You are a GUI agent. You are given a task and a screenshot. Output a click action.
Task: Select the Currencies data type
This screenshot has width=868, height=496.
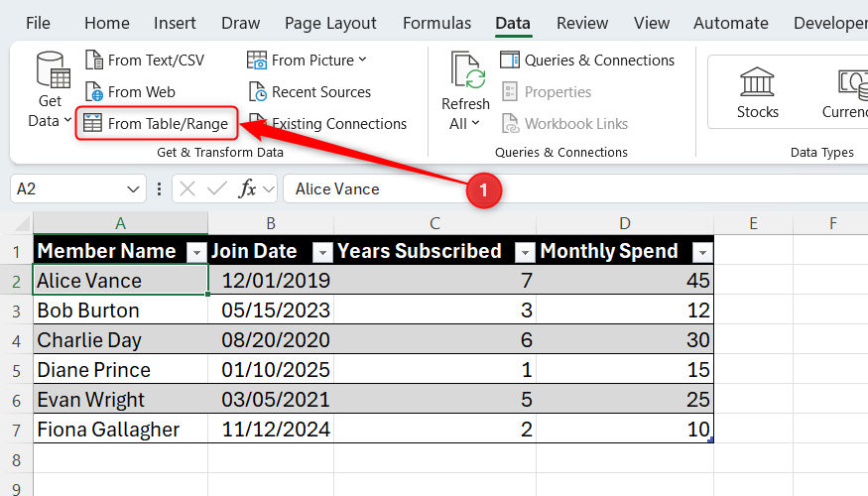846,92
